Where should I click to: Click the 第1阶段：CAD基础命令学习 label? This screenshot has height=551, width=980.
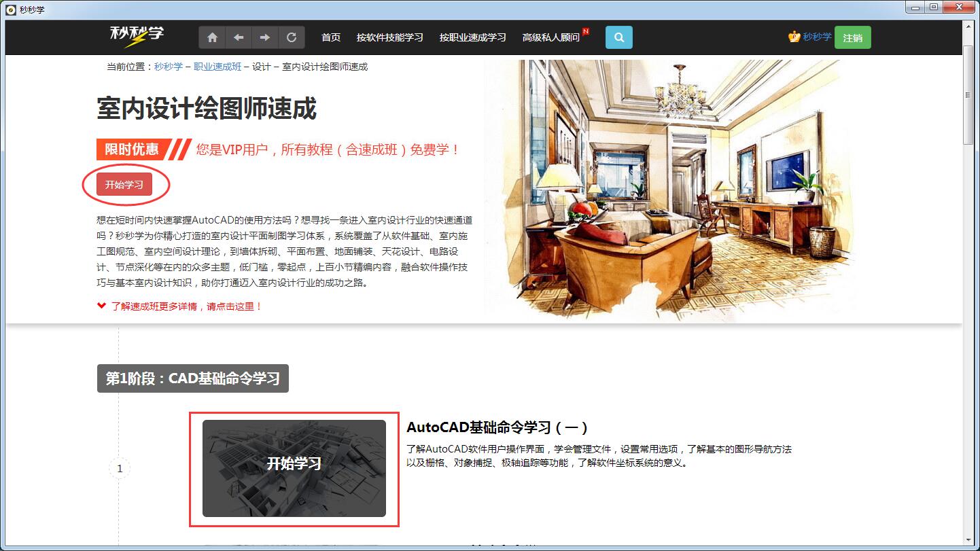tap(193, 378)
